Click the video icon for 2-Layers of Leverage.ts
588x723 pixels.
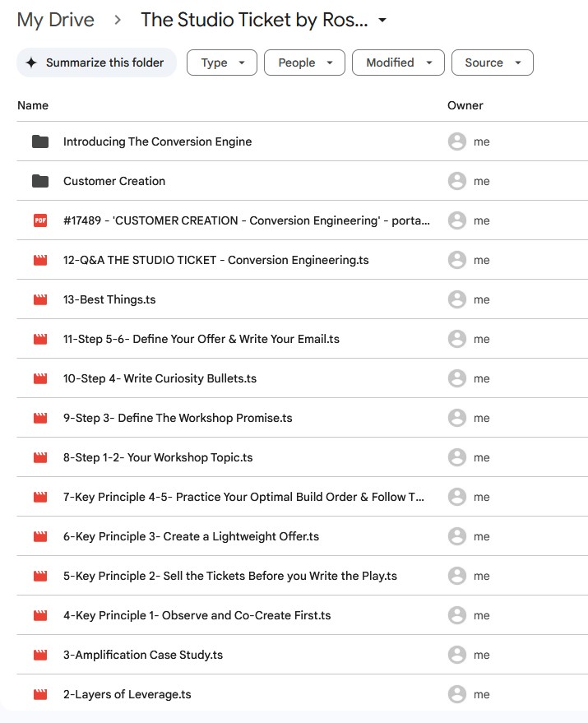pyautogui.click(x=40, y=694)
